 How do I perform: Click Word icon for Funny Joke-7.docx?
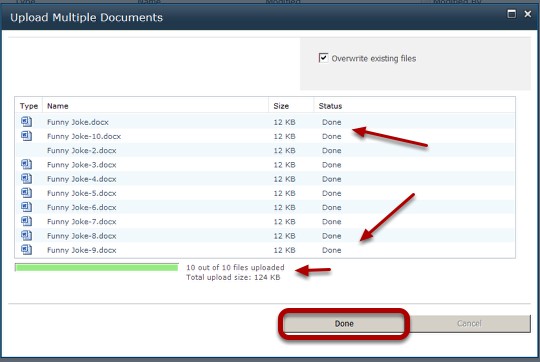coord(27,221)
